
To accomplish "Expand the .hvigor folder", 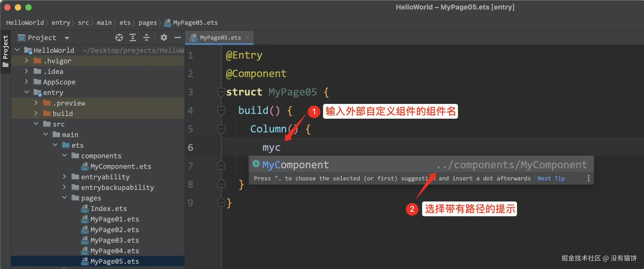I will [x=26, y=60].
